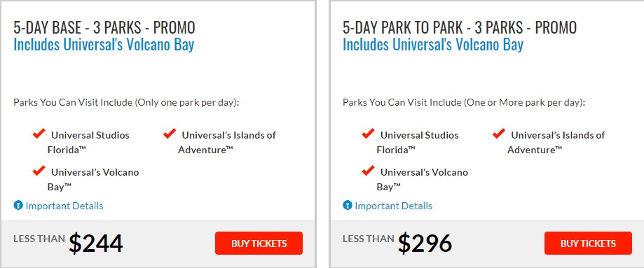
Task: Open Includes Volcano Bay link under 5-Day Base
Action: pos(104,45)
